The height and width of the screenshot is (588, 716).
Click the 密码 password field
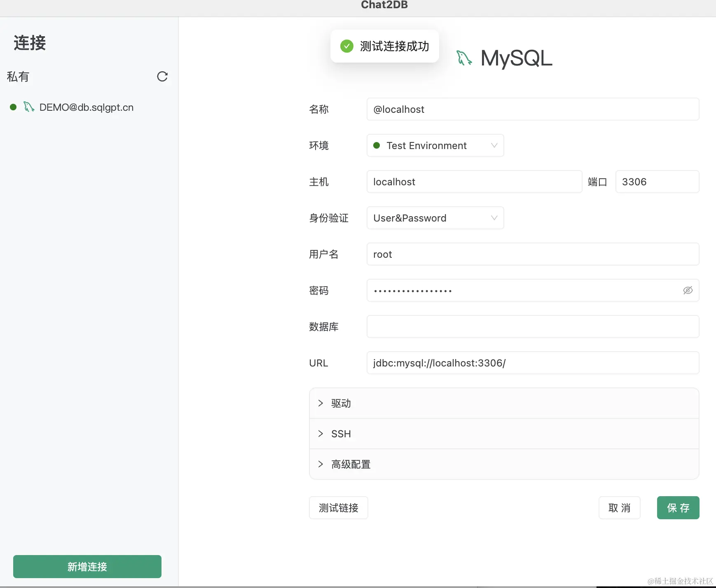coord(533,290)
